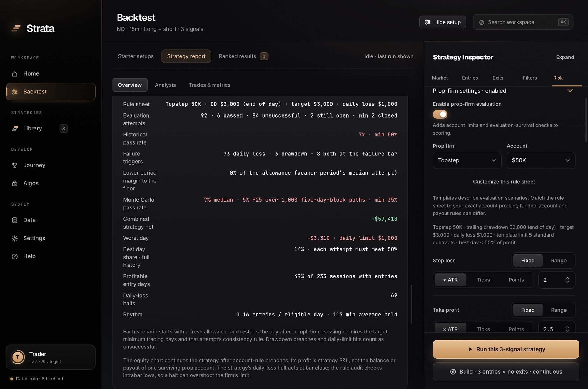This screenshot has height=389, width=588.
Task: Click the ⌘K shortcut badge
Action: pyautogui.click(x=563, y=22)
